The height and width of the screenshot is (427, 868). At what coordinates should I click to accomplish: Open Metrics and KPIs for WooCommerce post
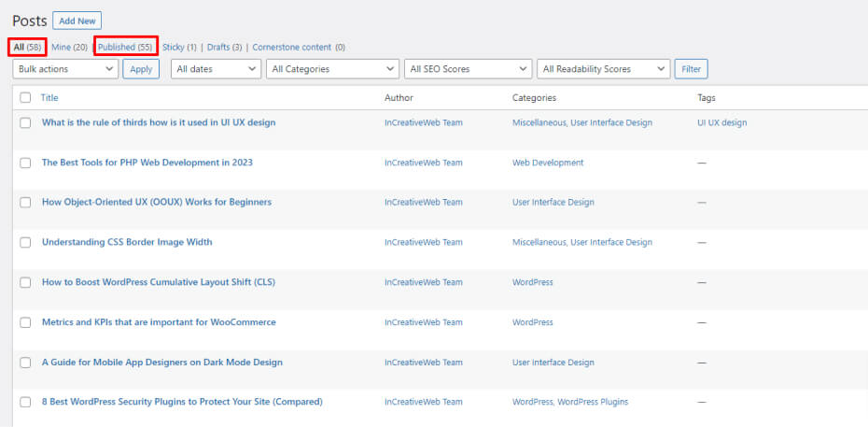159,321
